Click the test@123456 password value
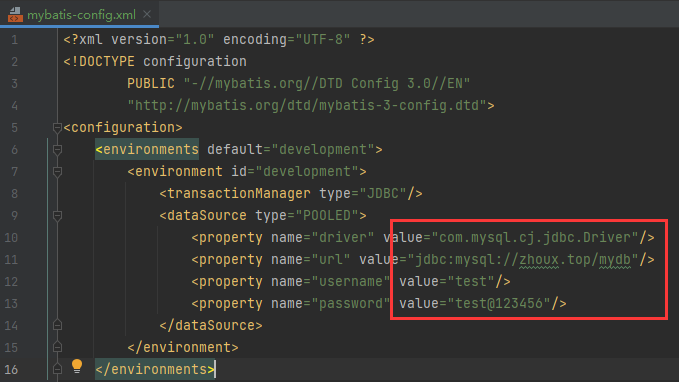The width and height of the screenshot is (679, 382). click(499, 304)
